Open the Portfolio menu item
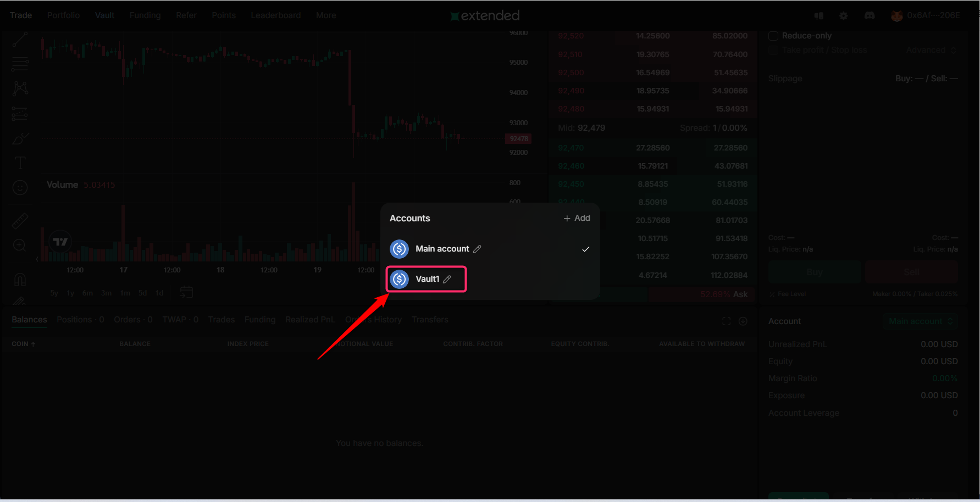Screen dimensions: 980x502 [x=63, y=15]
